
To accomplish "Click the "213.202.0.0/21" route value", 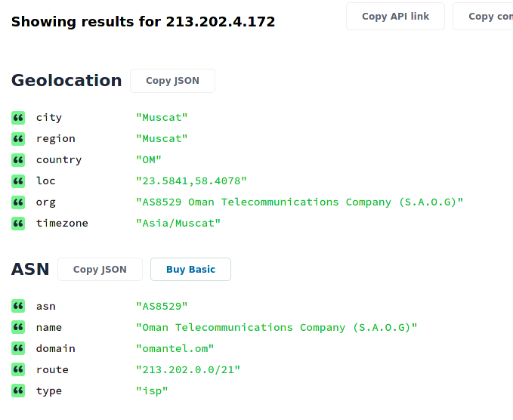I will click(x=188, y=370).
